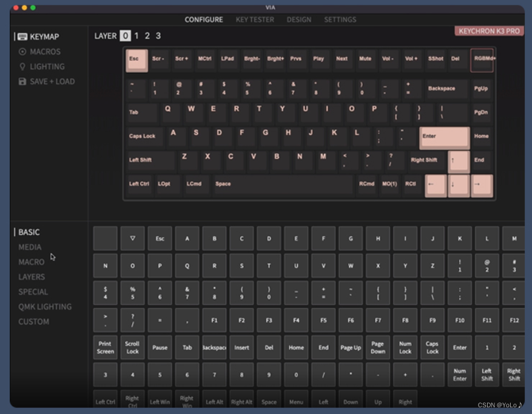Open the LAYERS keycodes category
The width and height of the screenshot is (532, 414).
pos(32,277)
